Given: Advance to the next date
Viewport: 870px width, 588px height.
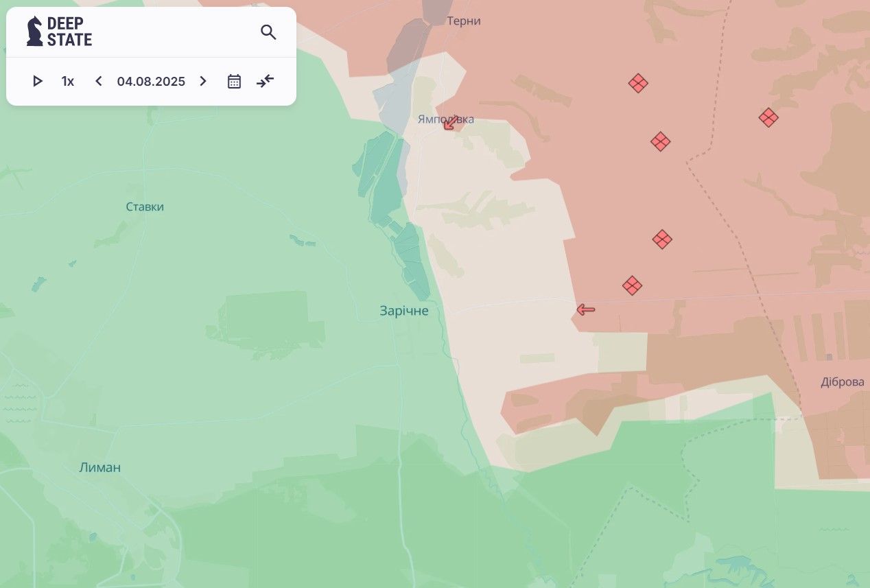Looking at the screenshot, I should pyautogui.click(x=203, y=82).
